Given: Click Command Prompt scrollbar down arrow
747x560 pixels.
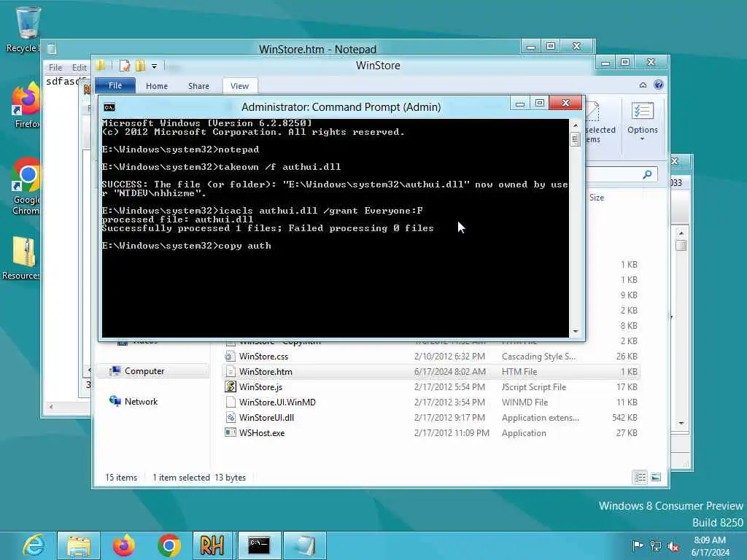Looking at the screenshot, I should pos(576,331).
